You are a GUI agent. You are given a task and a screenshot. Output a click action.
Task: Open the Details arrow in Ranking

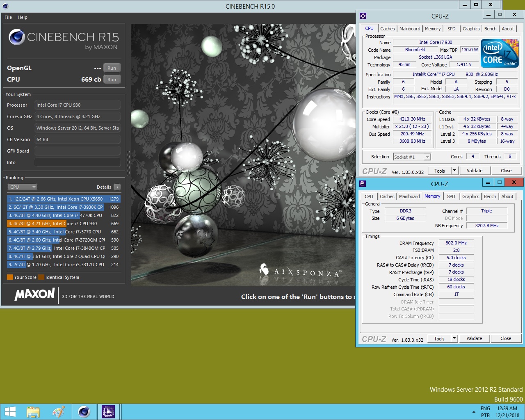tap(117, 187)
